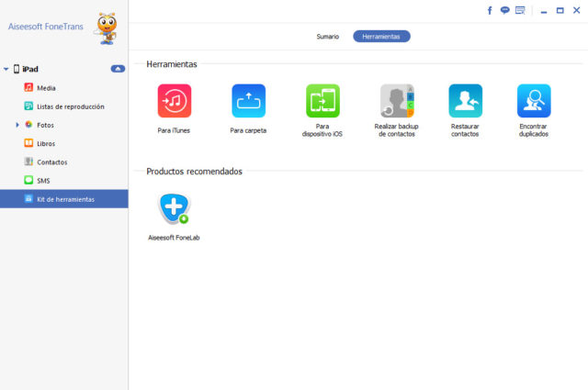This screenshot has height=390, width=588.
Task: Open Listas de reproducción in sidebar
Action: tap(64, 106)
